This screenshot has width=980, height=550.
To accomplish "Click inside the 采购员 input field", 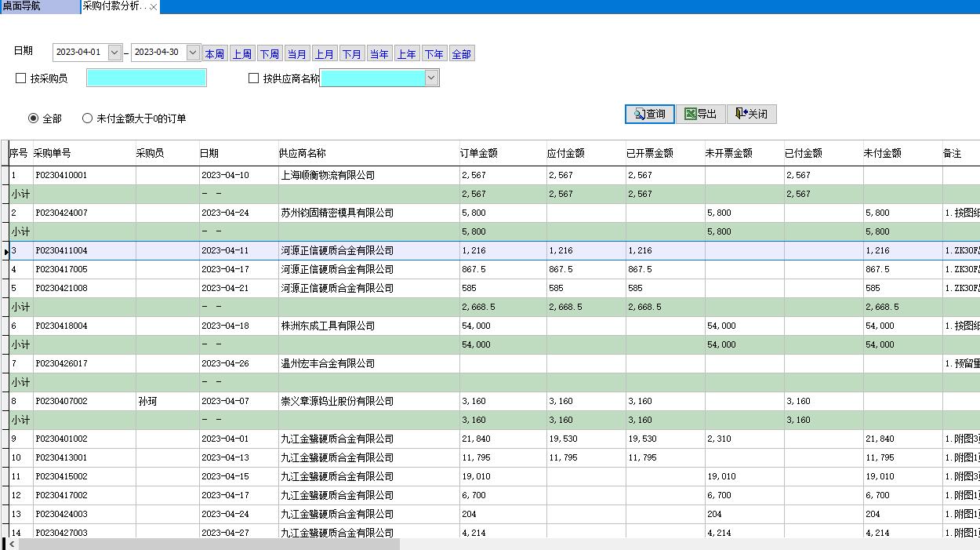I will 147,77.
